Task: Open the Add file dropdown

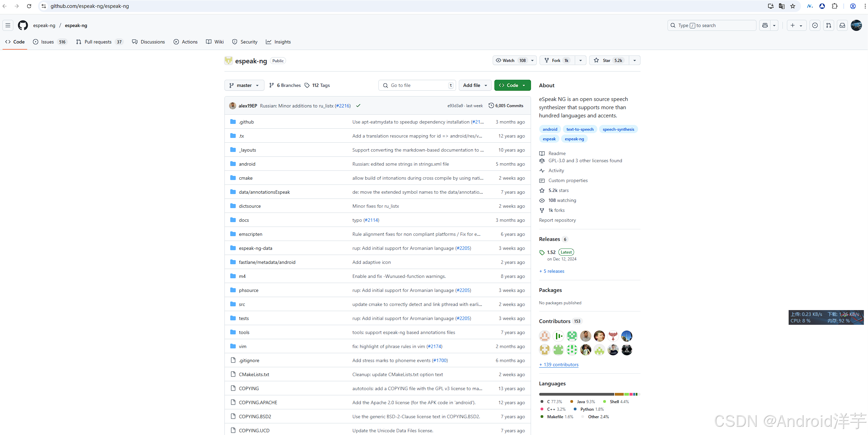Action: coord(475,85)
